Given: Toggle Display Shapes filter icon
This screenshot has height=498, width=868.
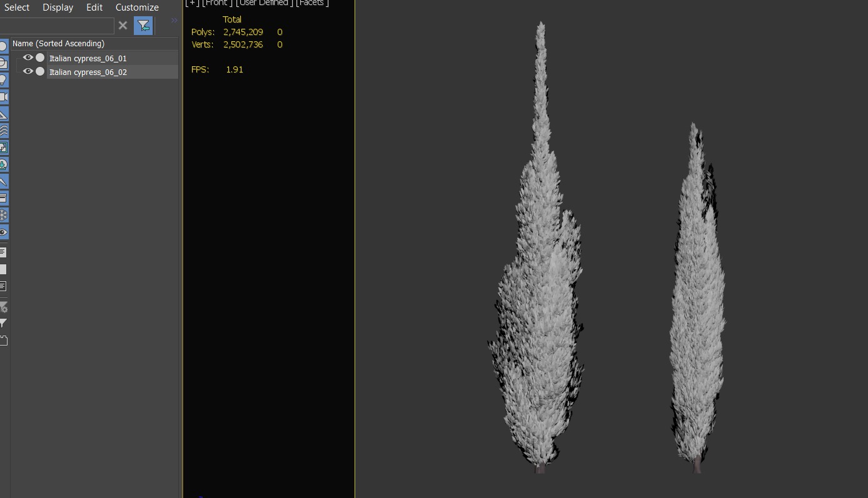Looking at the screenshot, I should [3, 63].
